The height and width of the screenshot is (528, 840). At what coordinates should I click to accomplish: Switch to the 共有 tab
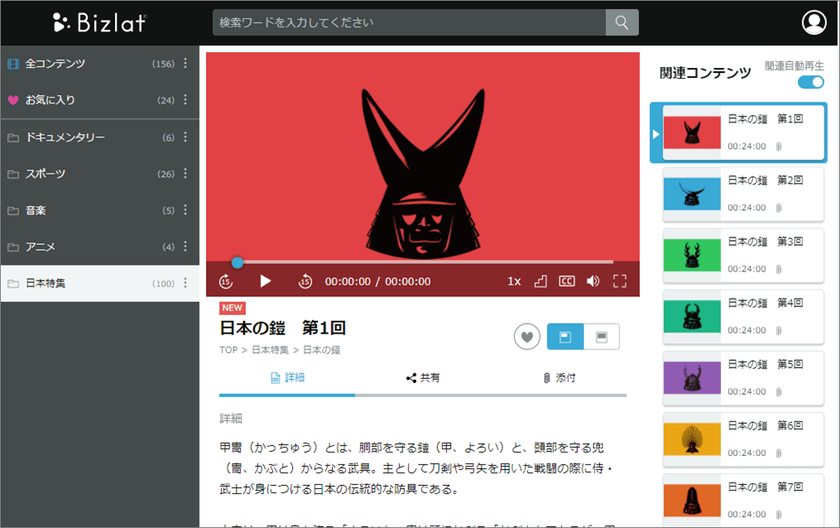point(423,378)
